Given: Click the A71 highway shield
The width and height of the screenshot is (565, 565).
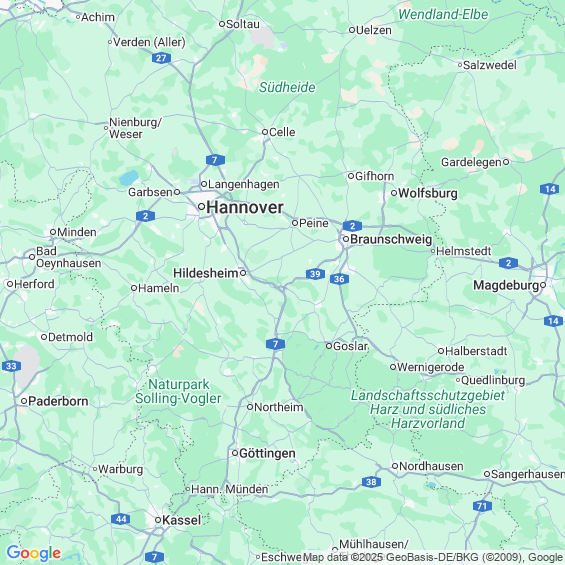Looking at the screenshot, I should [482, 506].
